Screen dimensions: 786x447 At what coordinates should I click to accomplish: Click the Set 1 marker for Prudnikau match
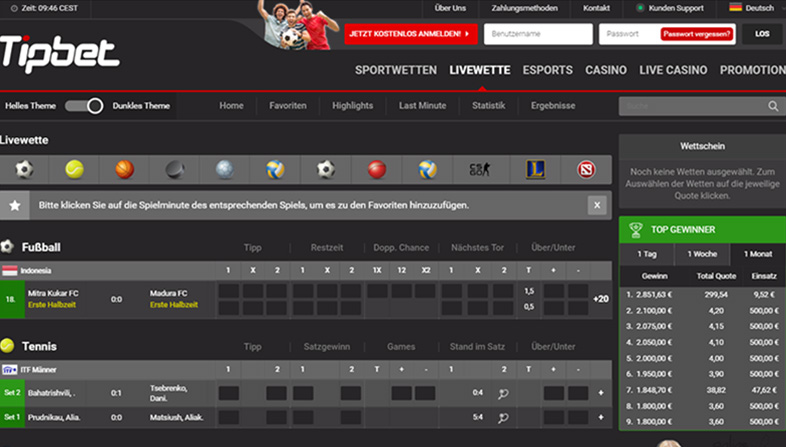tap(12, 417)
